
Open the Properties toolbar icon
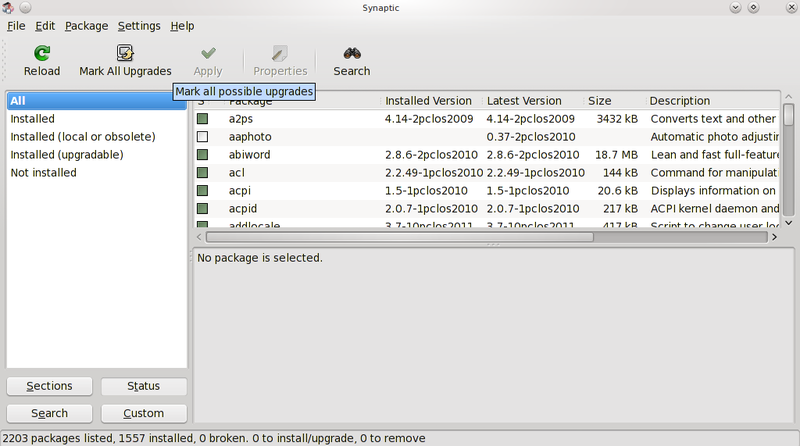(x=280, y=53)
